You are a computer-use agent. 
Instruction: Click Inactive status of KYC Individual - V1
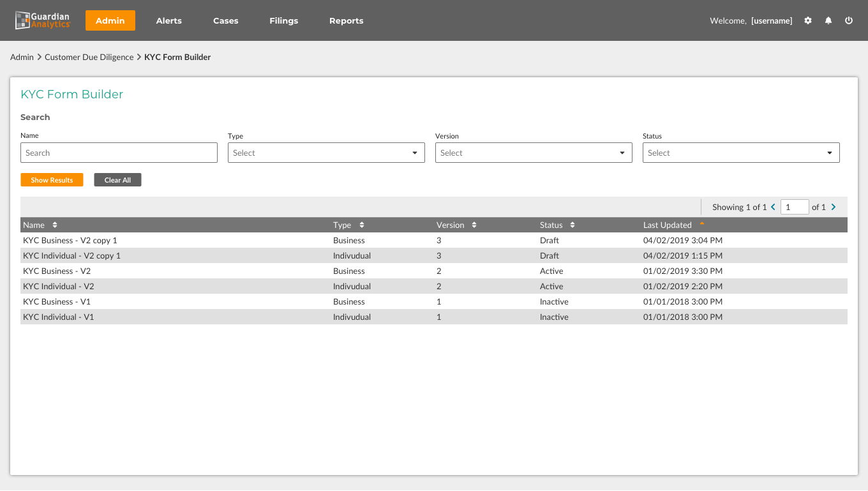point(554,317)
